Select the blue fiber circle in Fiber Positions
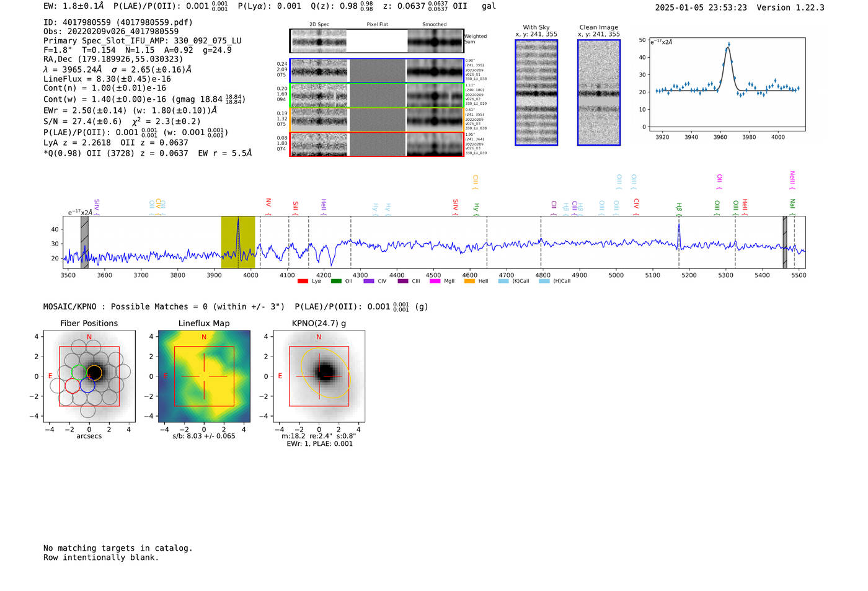 [x=87, y=385]
